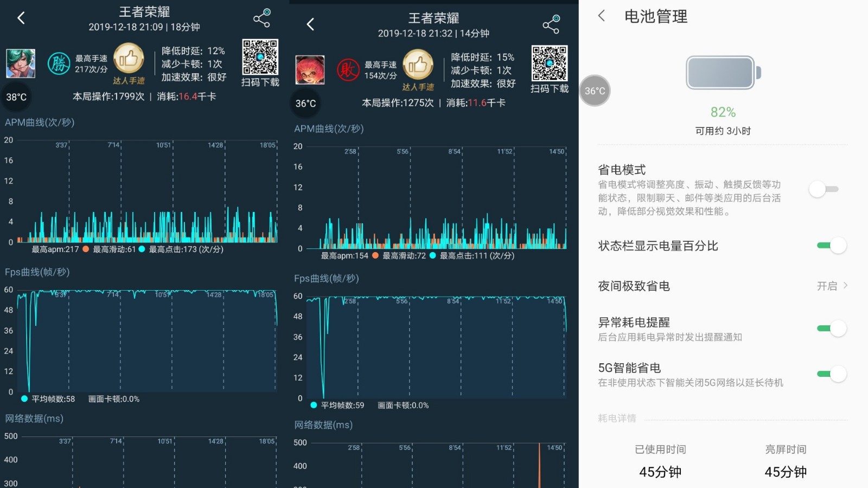
Task: Tap the first report's APM曲线(次/秒) heading
Action: tap(40, 123)
